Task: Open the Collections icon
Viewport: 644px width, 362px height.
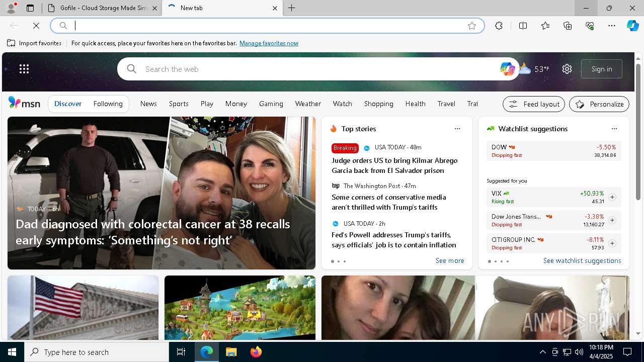Action: click(568, 26)
